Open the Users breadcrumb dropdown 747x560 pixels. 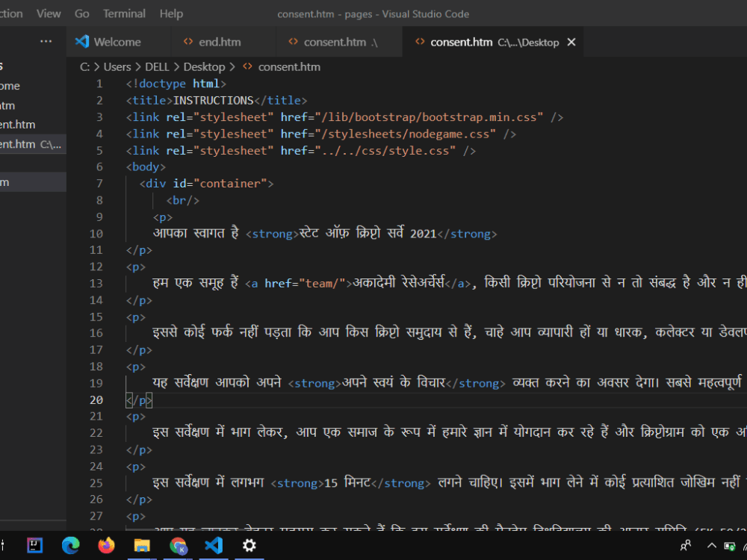pos(117,66)
